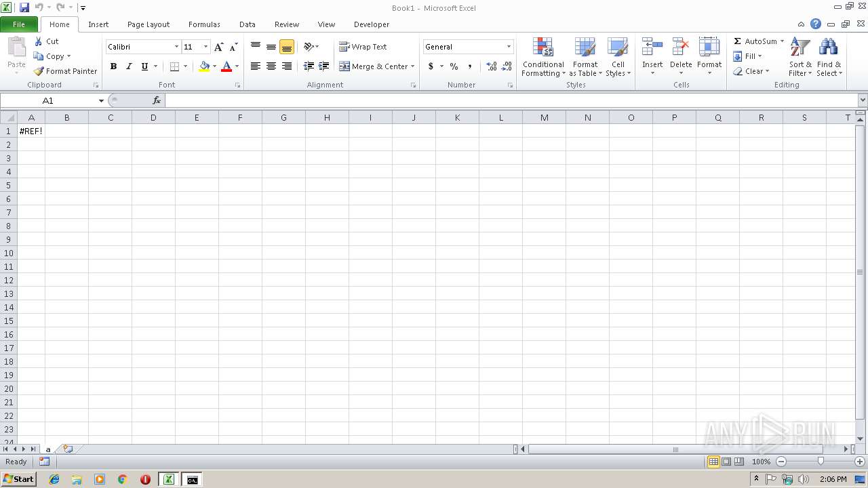This screenshot has width=868, height=488.
Task: Expand Merge & Center dropdown arrow
Action: 412,66
